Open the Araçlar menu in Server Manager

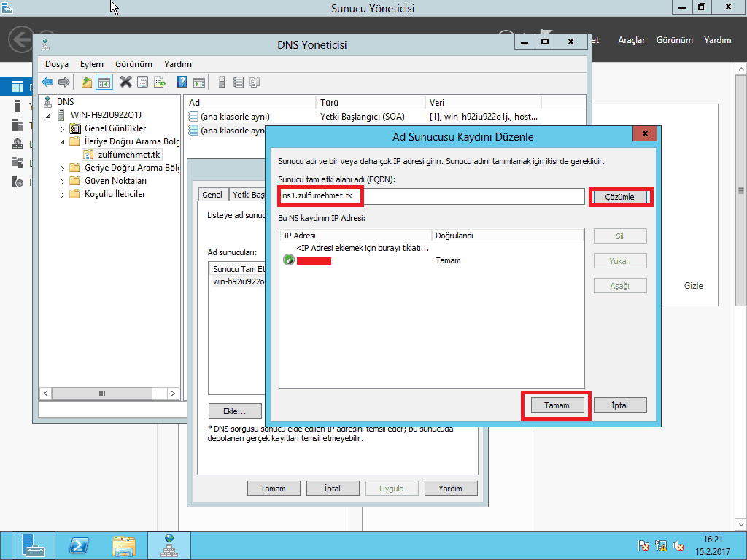pyautogui.click(x=631, y=40)
